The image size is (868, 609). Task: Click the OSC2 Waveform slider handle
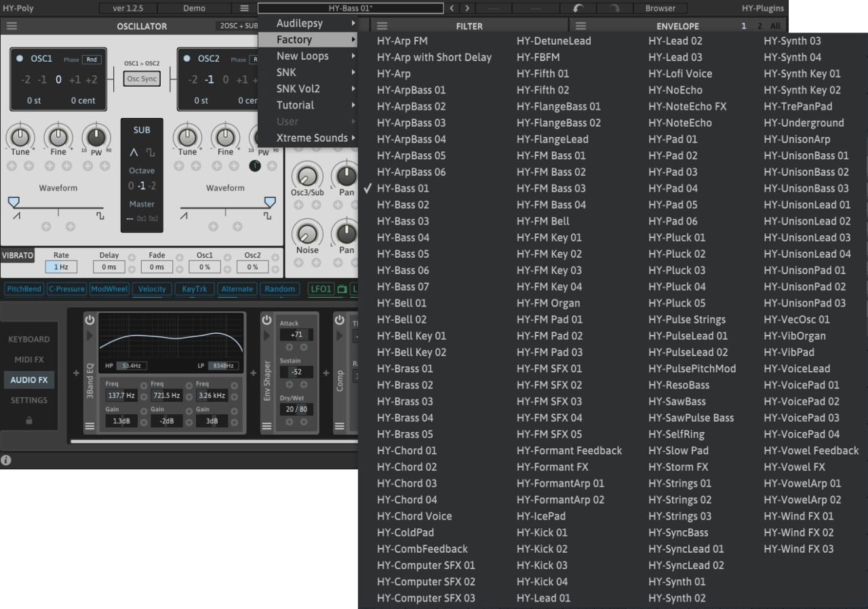pyautogui.click(x=269, y=202)
